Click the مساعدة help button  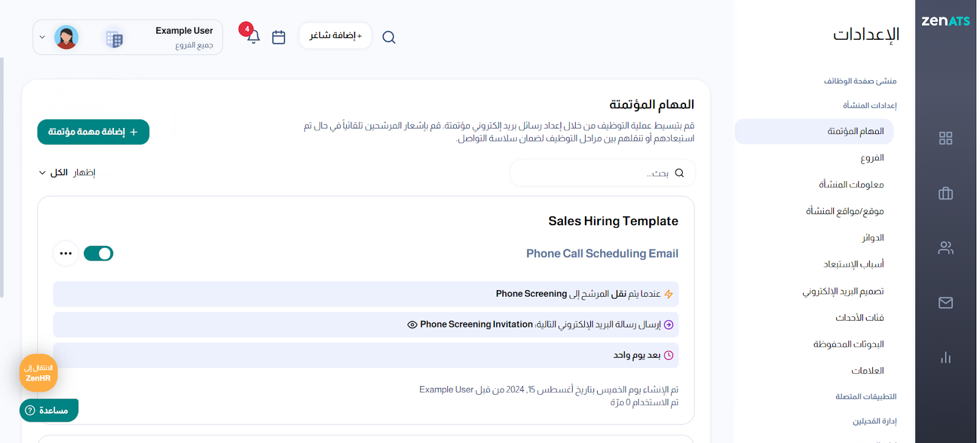49,411
